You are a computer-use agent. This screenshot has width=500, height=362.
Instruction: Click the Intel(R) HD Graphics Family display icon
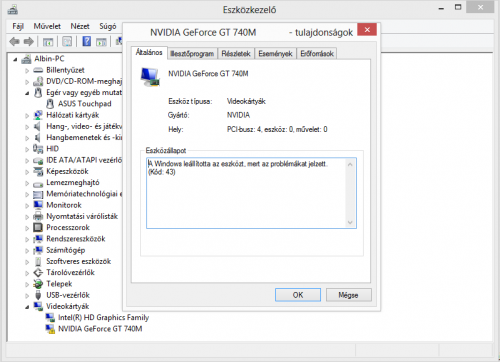(x=50, y=317)
